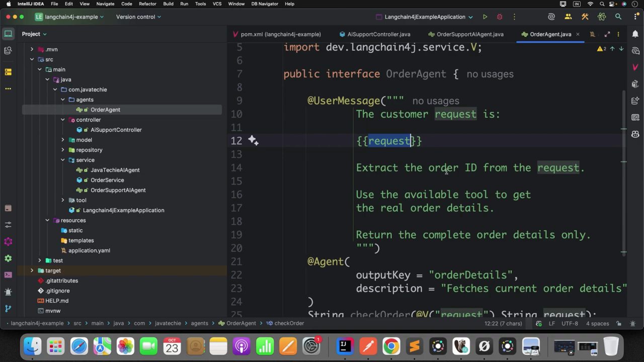Click the UTF-8 encoding status widget
The image size is (644, 362).
point(570,323)
